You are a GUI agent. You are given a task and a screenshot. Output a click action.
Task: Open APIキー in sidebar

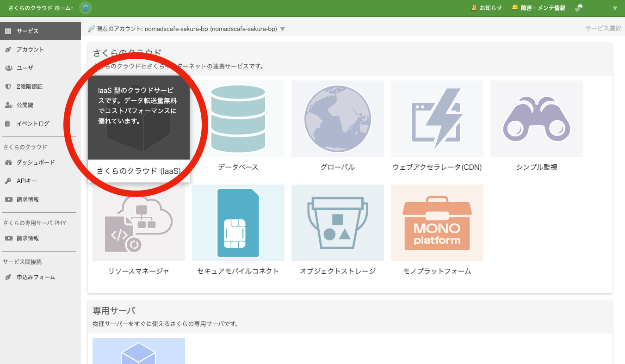tap(40, 181)
